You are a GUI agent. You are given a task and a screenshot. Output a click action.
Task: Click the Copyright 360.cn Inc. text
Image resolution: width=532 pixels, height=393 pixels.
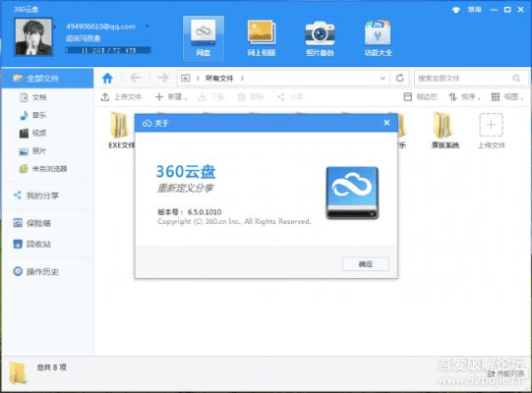(x=234, y=221)
